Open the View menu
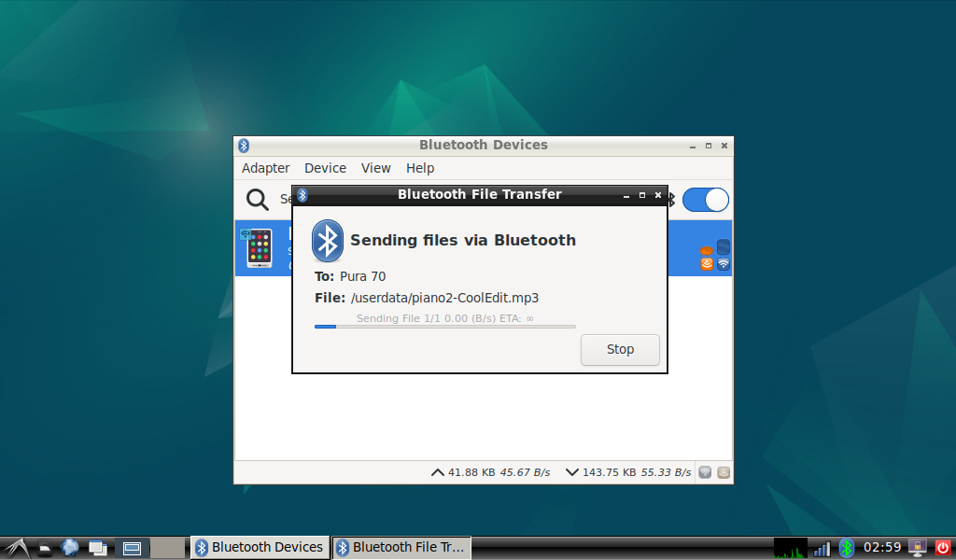The height and width of the screenshot is (560, 956). [x=375, y=168]
